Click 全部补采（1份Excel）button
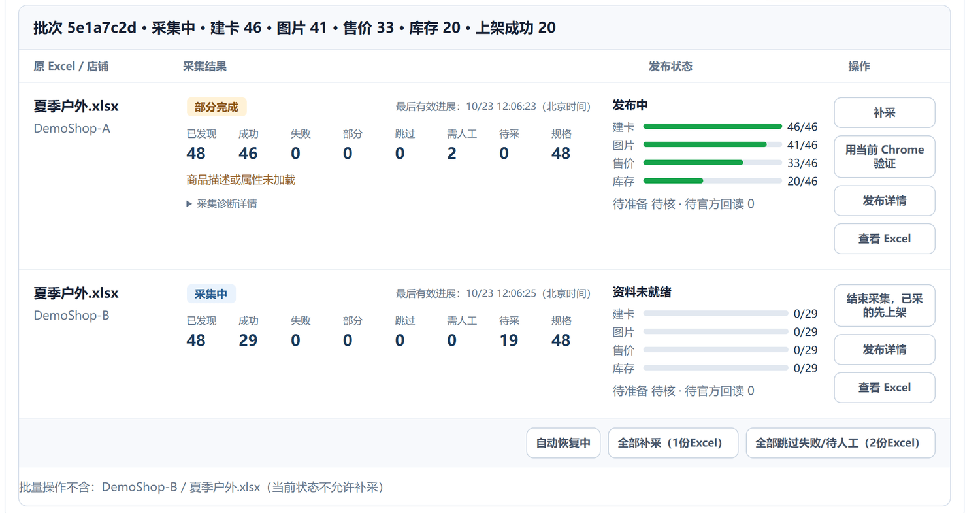The image size is (980, 513). [673, 443]
